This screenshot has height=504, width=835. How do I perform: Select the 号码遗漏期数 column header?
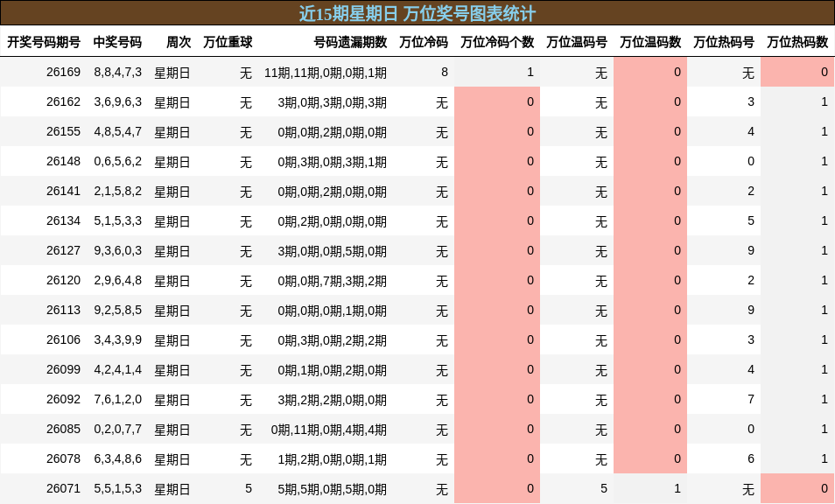pyautogui.click(x=350, y=42)
